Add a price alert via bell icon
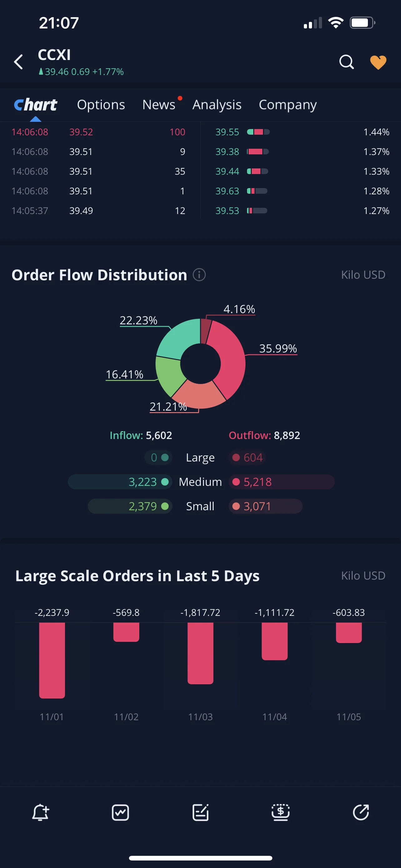This screenshot has width=401, height=868. pos(40,812)
